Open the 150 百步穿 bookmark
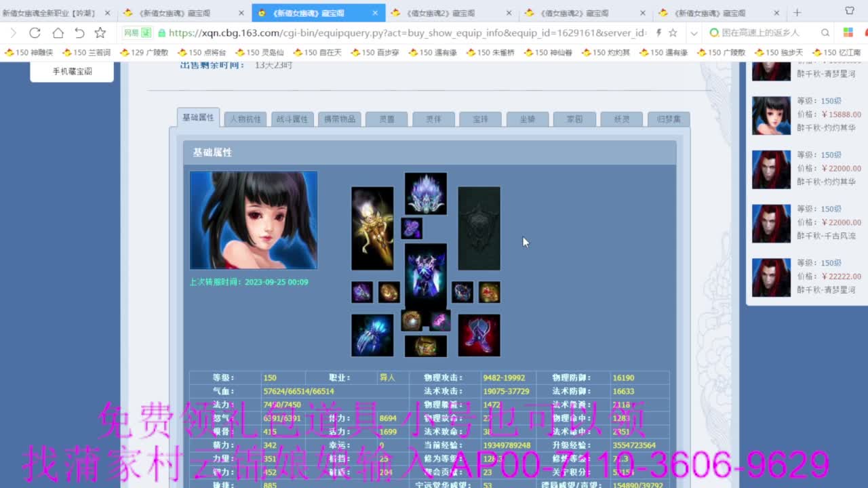Viewport: 868px width, 488px height. pos(374,52)
